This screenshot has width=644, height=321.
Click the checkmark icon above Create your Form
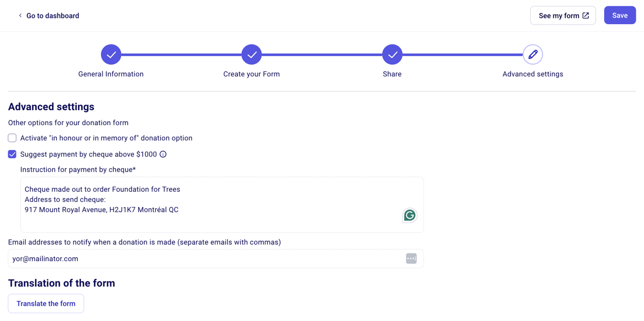point(251,54)
